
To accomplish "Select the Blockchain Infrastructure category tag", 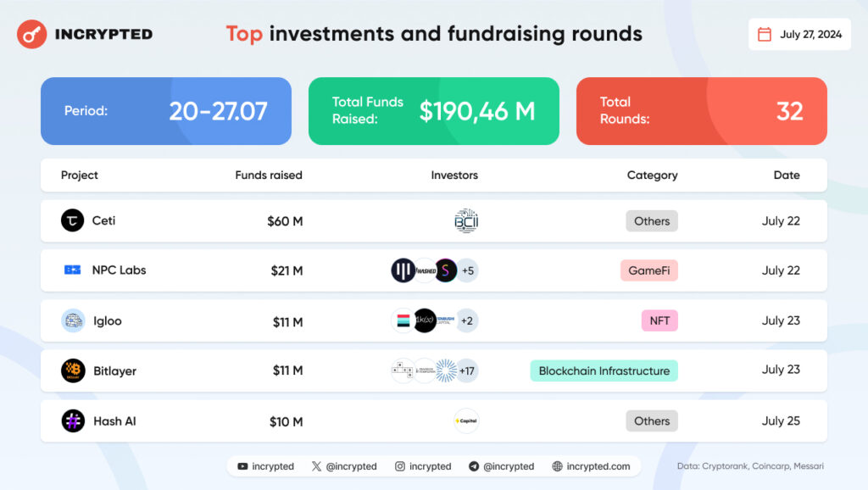I will [604, 370].
